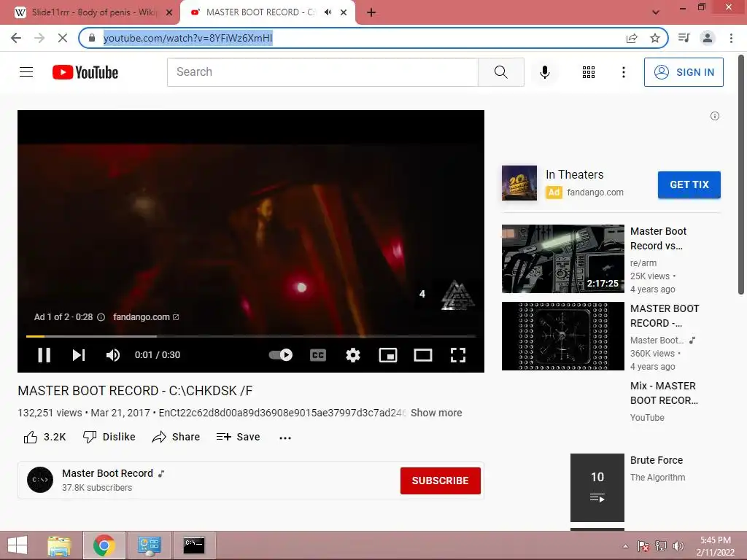Toggle closed captions CC button
The height and width of the screenshot is (560, 747).
pos(318,355)
